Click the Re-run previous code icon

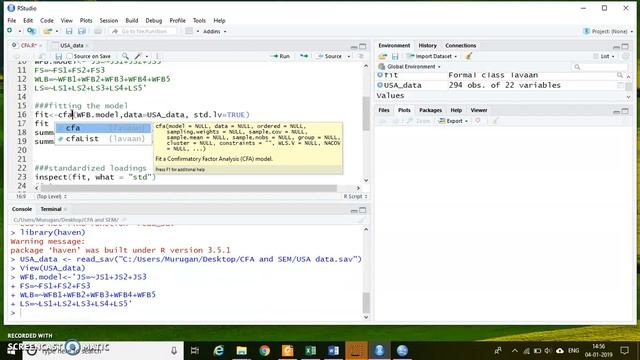(304, 56)
